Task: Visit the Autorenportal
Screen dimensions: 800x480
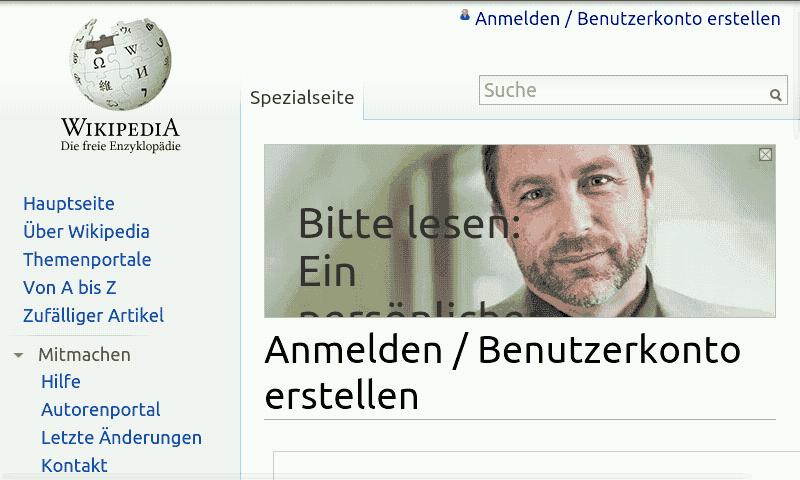Action: [x=101, y=410]
